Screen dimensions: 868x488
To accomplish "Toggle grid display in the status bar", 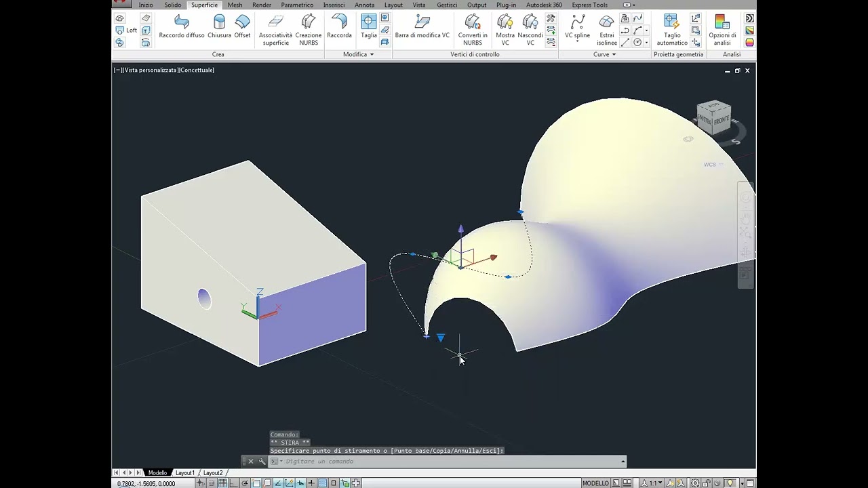I will point(222,483).
